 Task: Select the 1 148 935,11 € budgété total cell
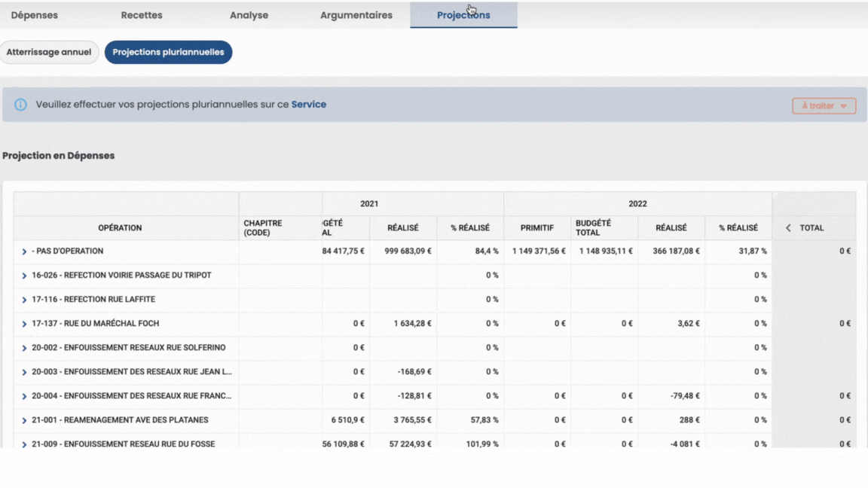point(606,252)
